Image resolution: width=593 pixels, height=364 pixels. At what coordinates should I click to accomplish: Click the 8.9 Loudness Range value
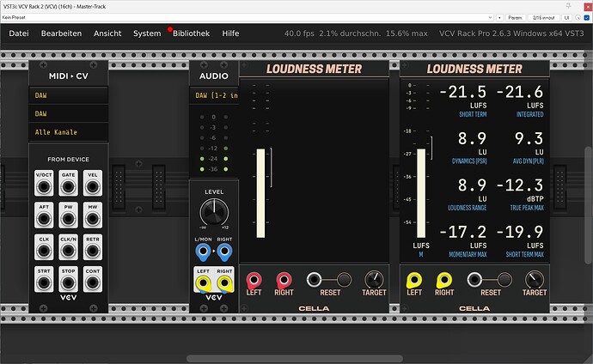[472, 185]
